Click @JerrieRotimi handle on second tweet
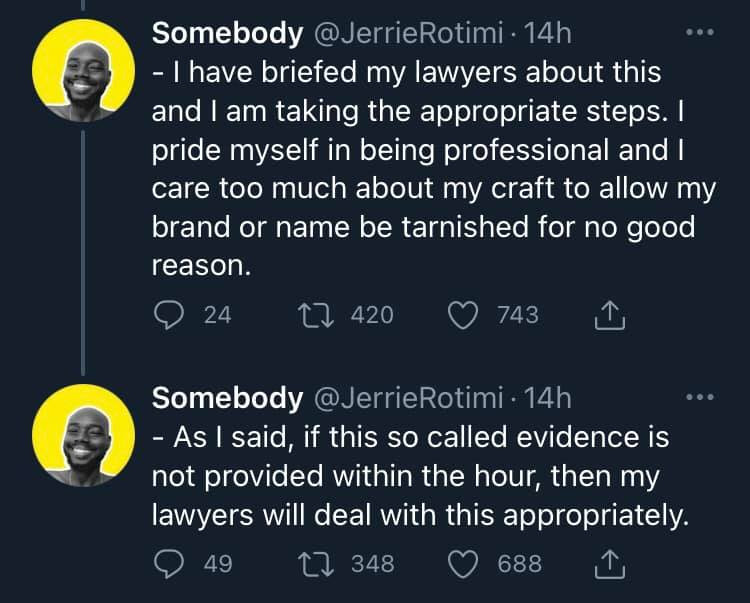 pos(408,399)
